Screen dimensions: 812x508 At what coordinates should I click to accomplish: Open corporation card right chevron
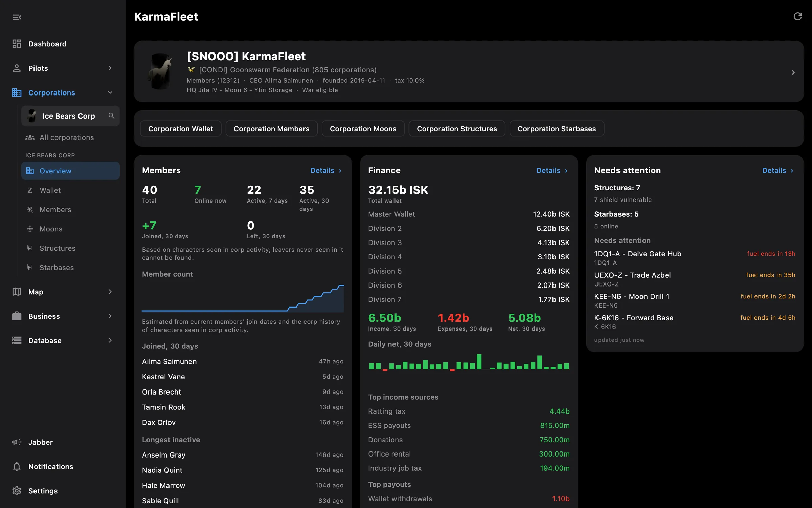coord(793,72)
